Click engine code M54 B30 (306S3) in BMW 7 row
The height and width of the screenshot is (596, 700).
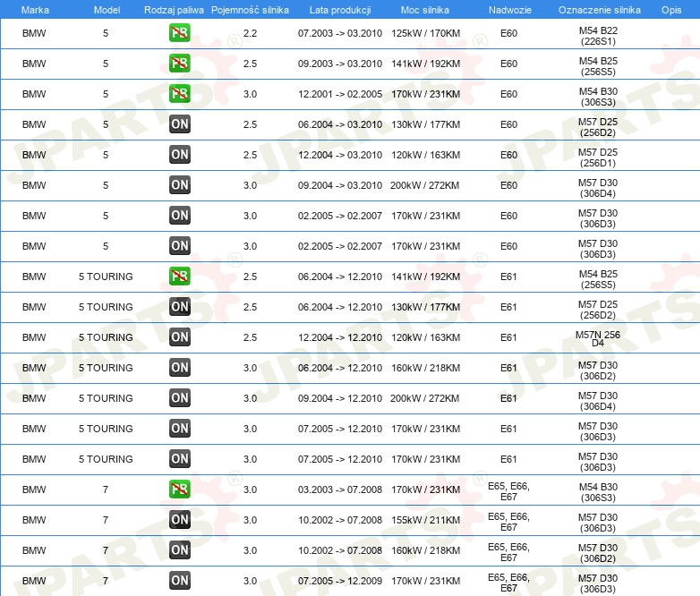[598, 492]
